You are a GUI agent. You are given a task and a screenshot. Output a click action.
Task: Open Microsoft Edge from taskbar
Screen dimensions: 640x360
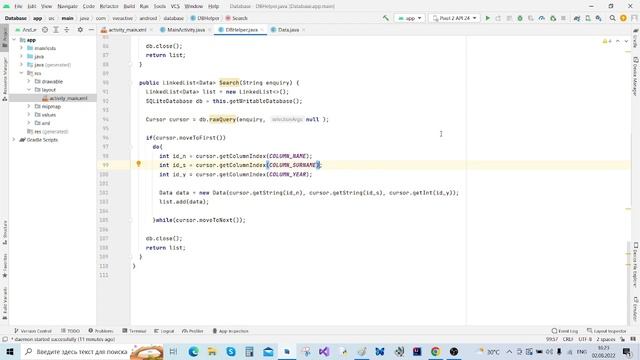[x=193, y=351]
